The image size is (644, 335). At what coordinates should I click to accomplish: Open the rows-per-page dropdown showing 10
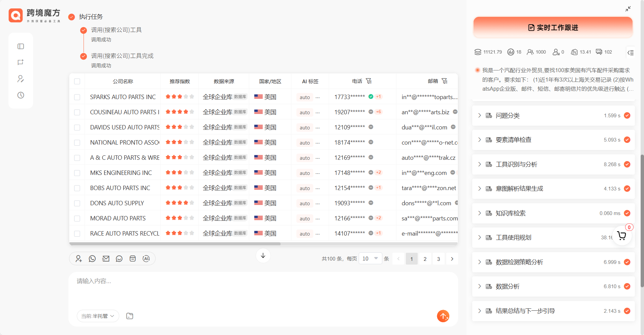(x=370, y=258)
